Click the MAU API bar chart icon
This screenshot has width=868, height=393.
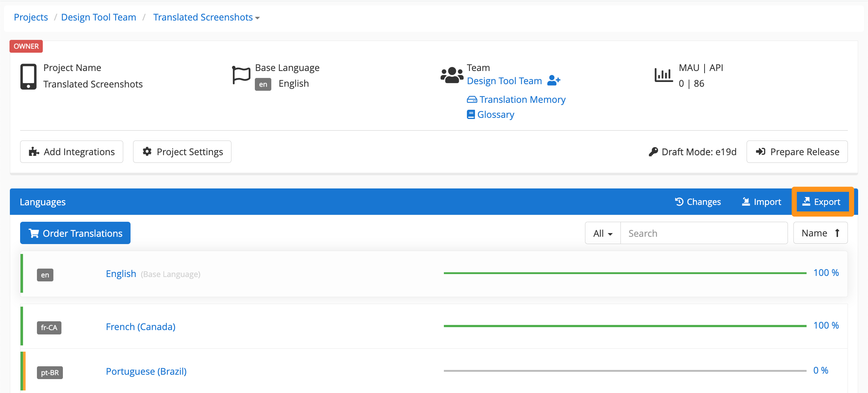[x=663, y=75]
